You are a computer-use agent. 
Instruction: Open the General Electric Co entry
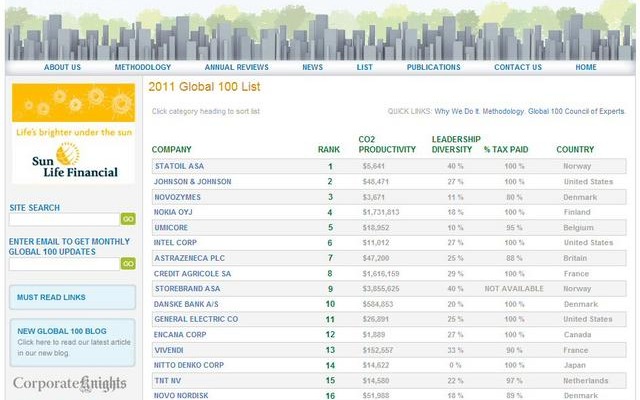[196, 319]
